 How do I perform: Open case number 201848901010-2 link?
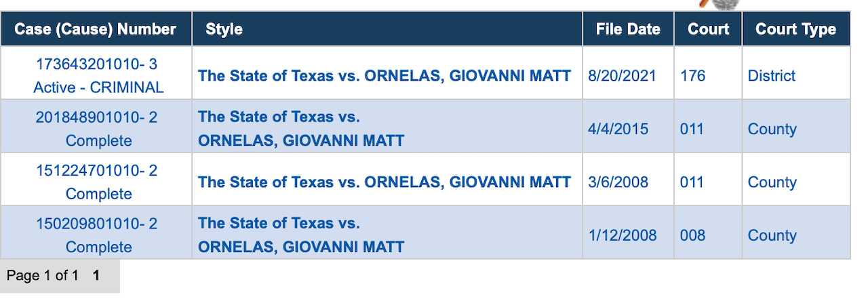click(x=96, y=118)
